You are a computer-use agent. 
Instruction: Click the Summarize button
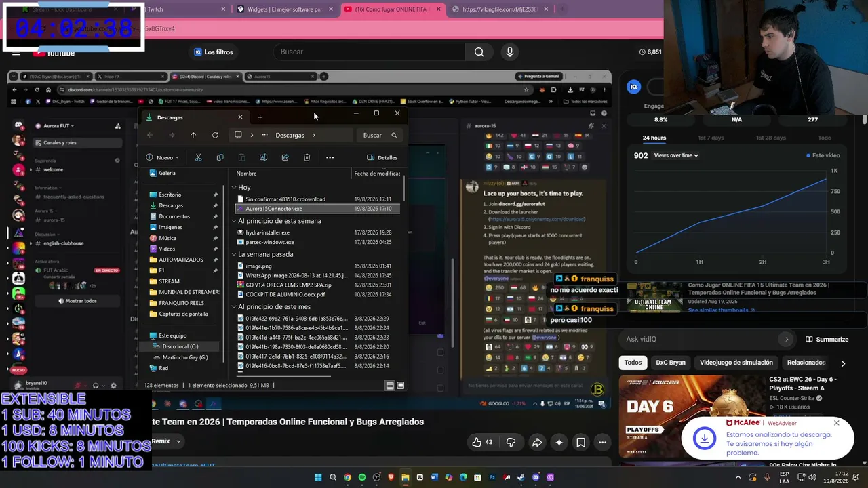point(827,339)
